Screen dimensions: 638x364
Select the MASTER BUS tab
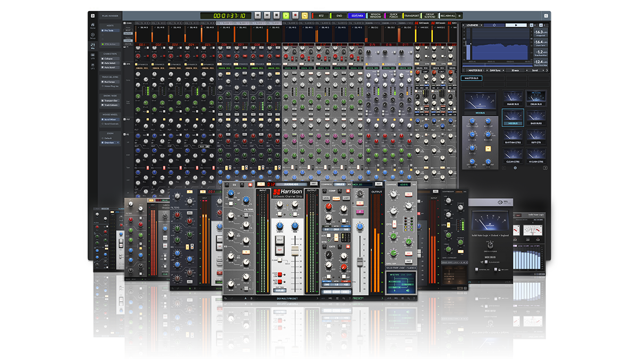point(472,78)
